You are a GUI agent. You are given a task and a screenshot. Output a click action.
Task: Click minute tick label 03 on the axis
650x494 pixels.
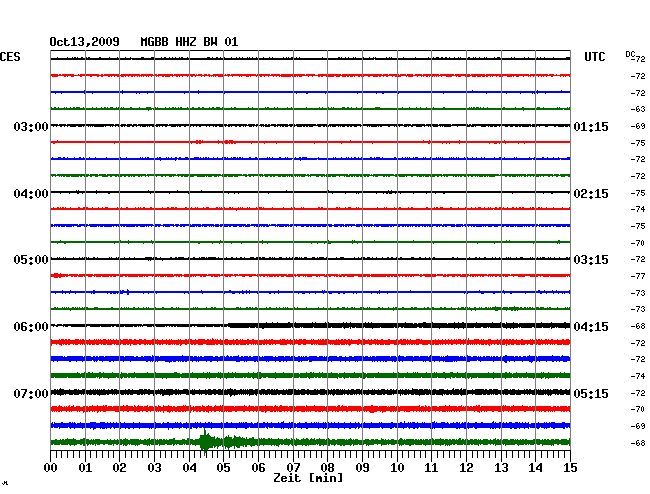click(154, 467)
